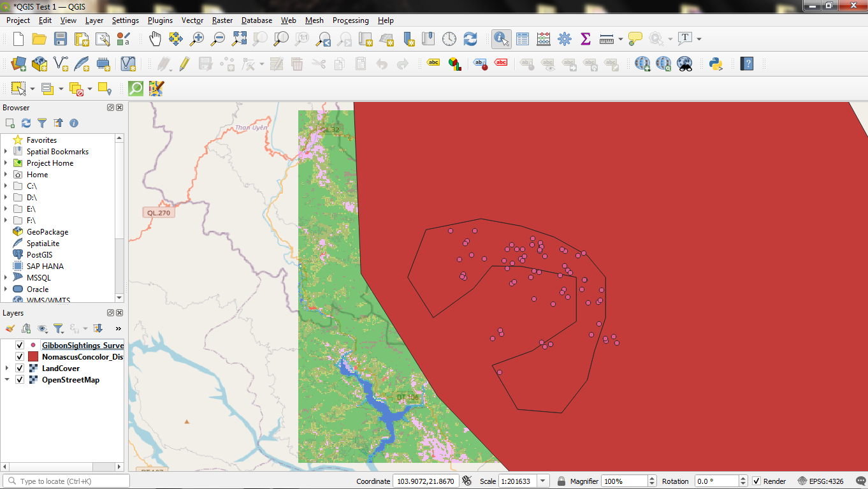The image size is (868, 489).
Task: Refresh the map canvas
Action: click(x=470, y=39)
